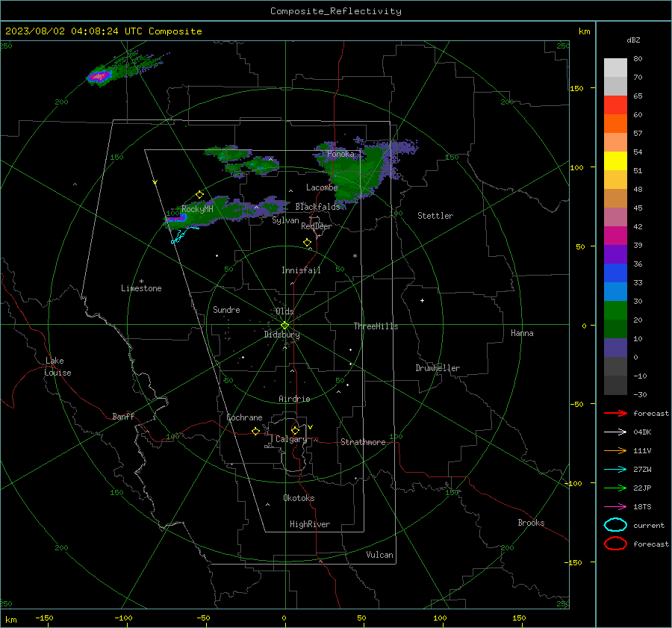Click the Olds city label
Viewport: 672px width, 628px height.
(284, 311)
